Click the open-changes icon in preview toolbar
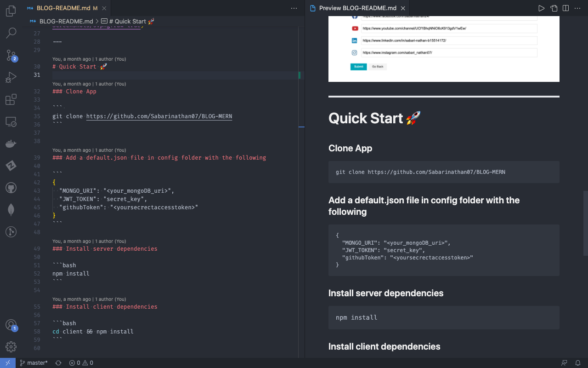 [x=554, y=8]
